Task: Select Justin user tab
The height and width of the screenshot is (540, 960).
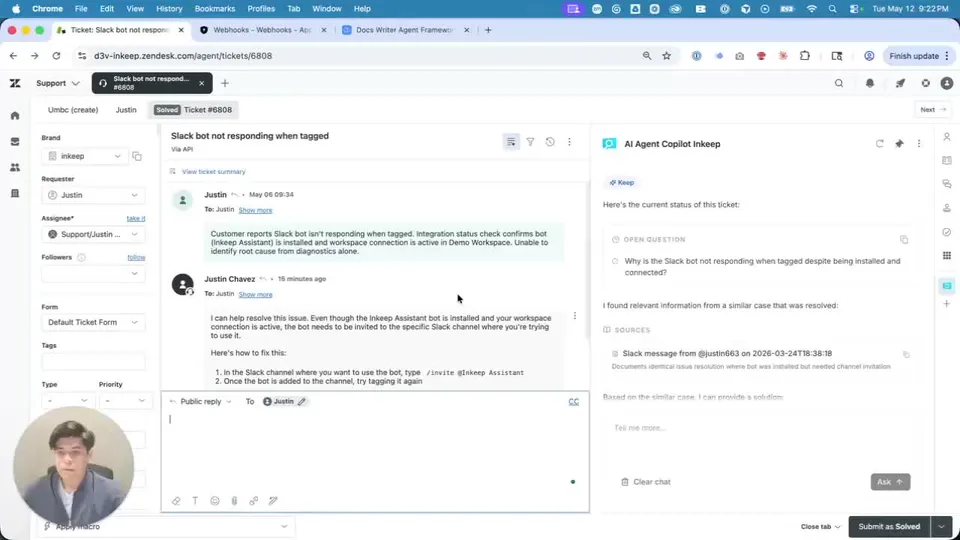Action: coord(126,110)
